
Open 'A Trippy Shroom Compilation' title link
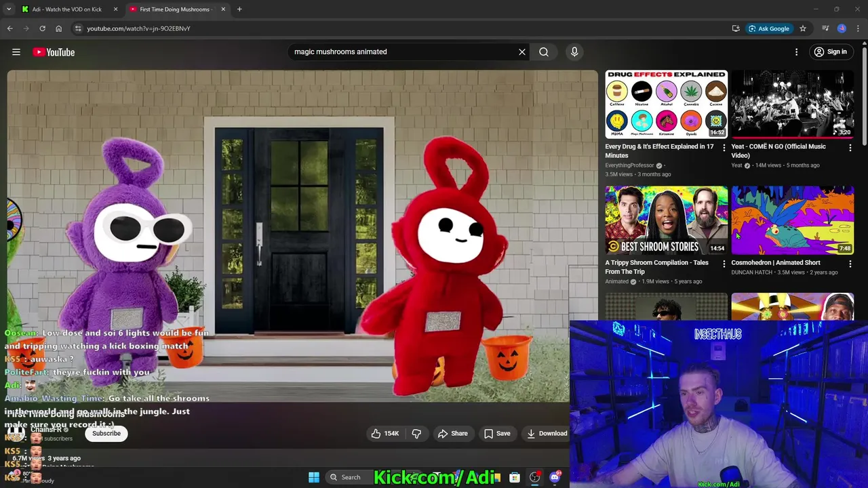pos(656,267)
